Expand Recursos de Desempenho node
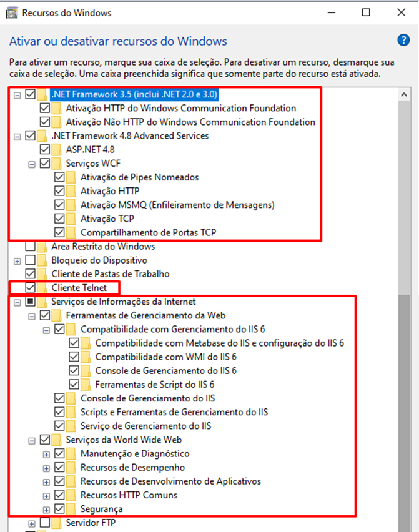 point(46,468)
